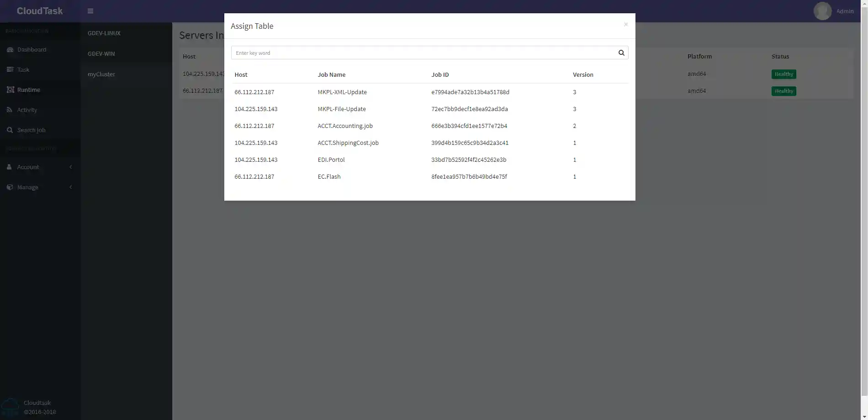Click the Healthy badge for 66.112.212.187 server

point(783,91)
